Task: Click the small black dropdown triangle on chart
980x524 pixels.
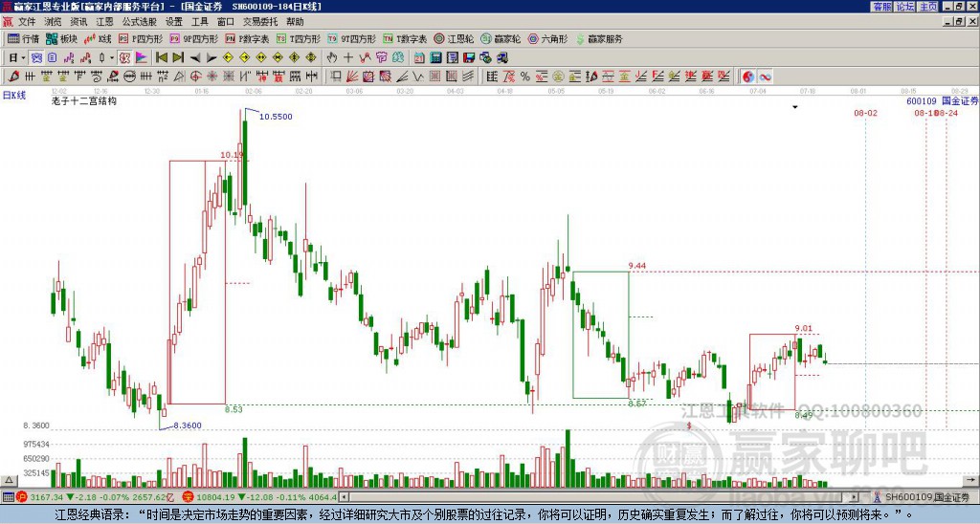Action: tap(795, 107)
